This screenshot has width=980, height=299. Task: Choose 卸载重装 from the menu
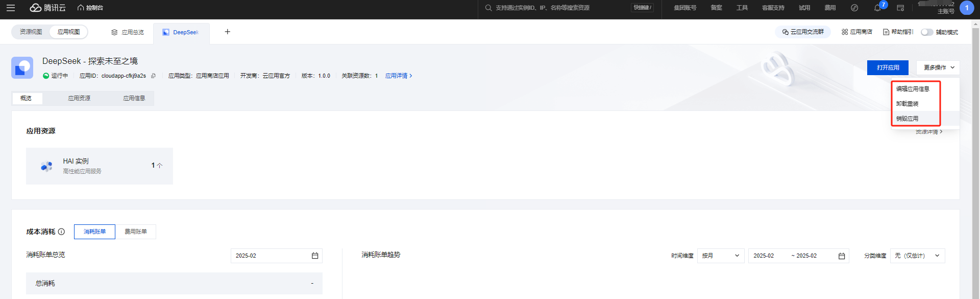[x=908, y=104]
